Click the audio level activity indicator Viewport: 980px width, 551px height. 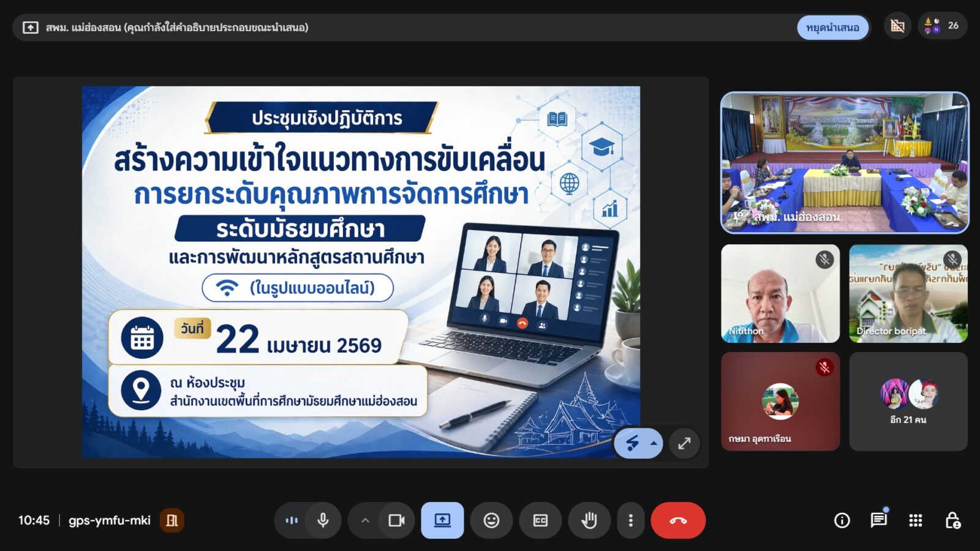click(x=291, y=520)
